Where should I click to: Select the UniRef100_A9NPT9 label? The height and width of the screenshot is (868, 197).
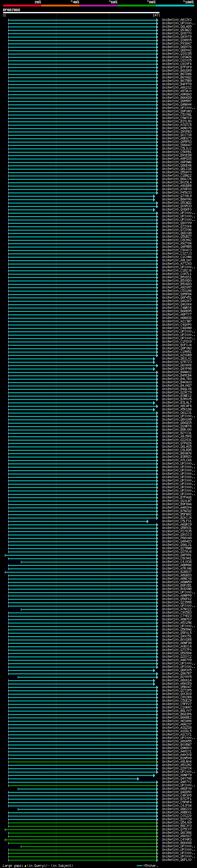tap(177, 775)
